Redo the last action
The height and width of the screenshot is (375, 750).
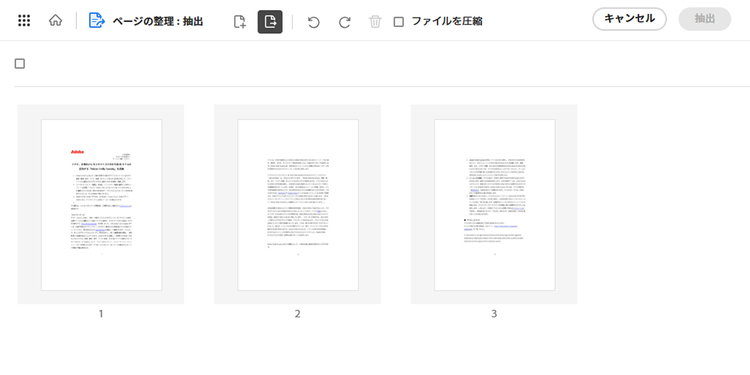(x=344, y=22)
